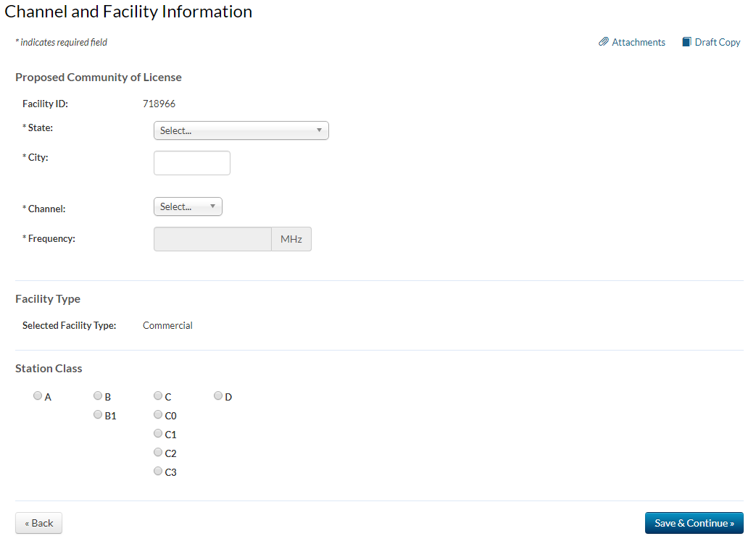The width and height of the screenshot is (756, 557).
Task: Pick station class C1
Action: 158,434
